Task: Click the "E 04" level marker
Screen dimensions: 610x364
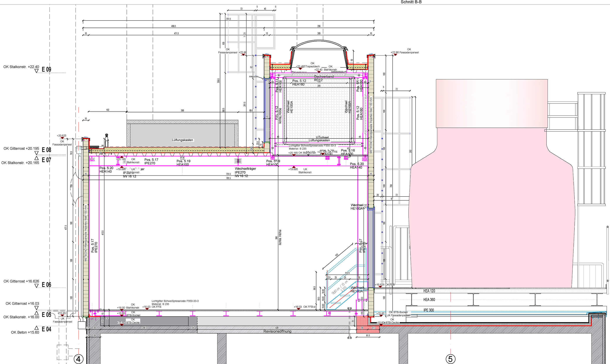Action: pyautogui.click(x=46, y=329)
